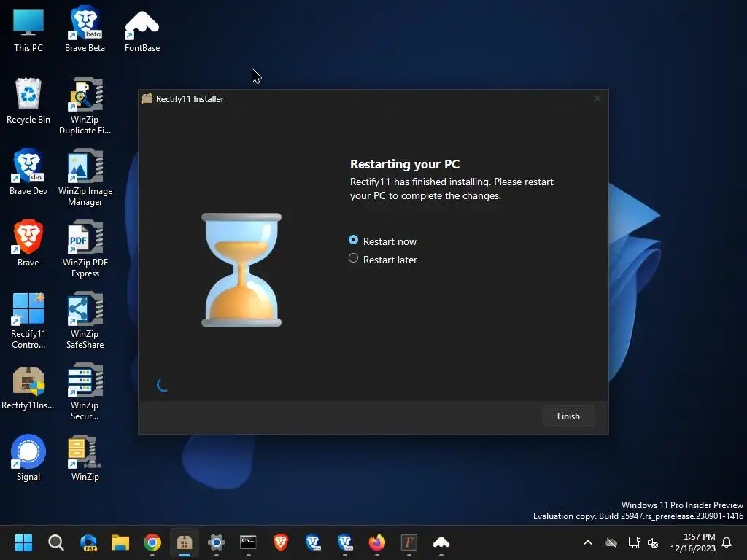The width and height of the screenshot is (747, 560).
Task: Click the muted volume tray icon
Action: click(x=653, y=542)
